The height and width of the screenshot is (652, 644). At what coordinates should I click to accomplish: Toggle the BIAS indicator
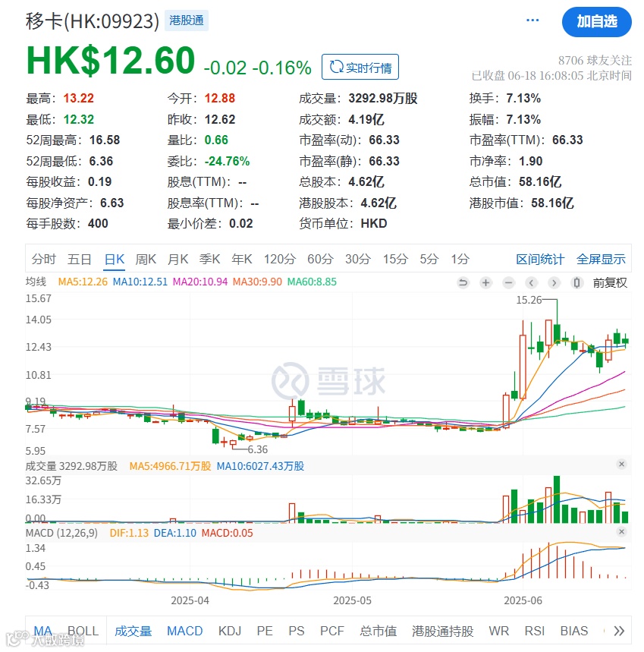pos(573,632)
